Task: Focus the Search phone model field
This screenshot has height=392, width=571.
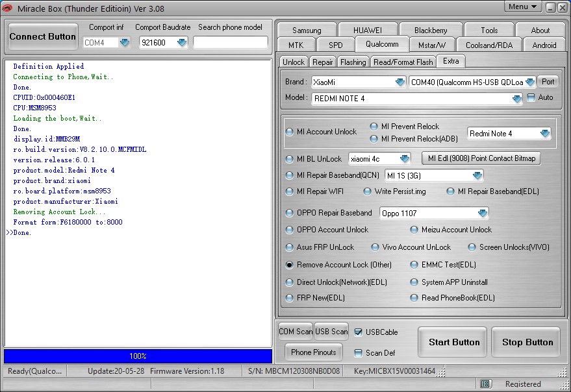Action: click(x=230, y=42)
